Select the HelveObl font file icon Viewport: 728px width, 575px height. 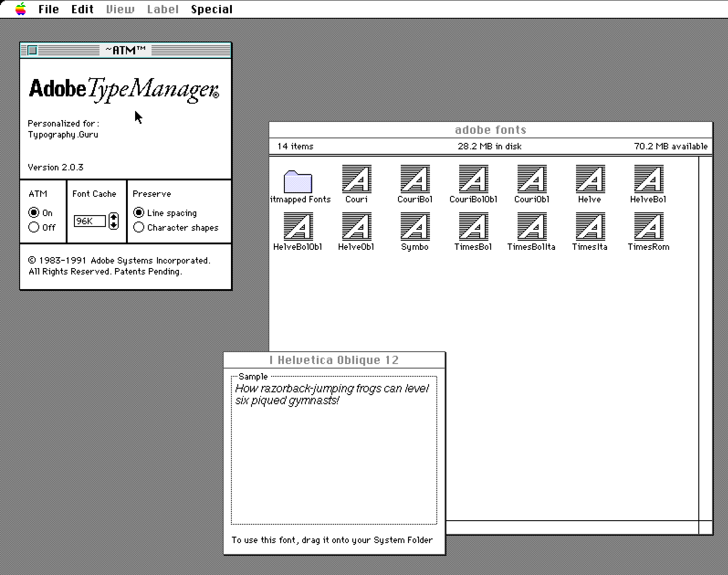pos(356,226)
